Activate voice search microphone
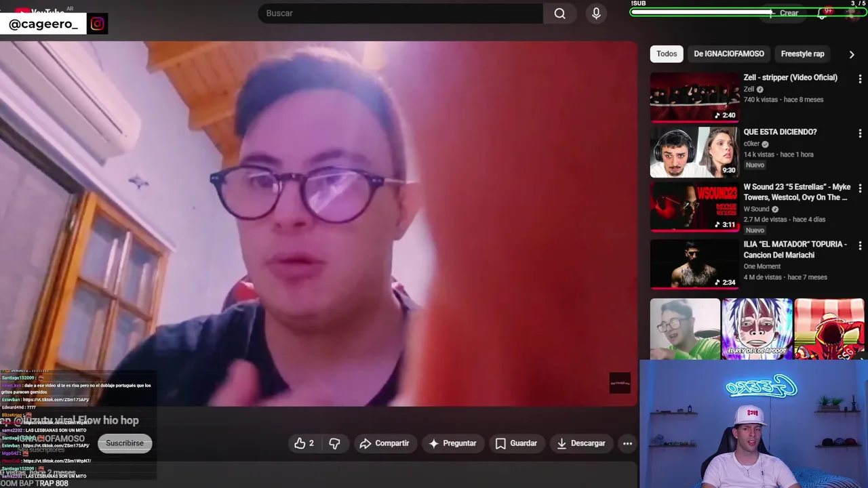This screenshot has height=488, width=868. [x=596, y=14]
